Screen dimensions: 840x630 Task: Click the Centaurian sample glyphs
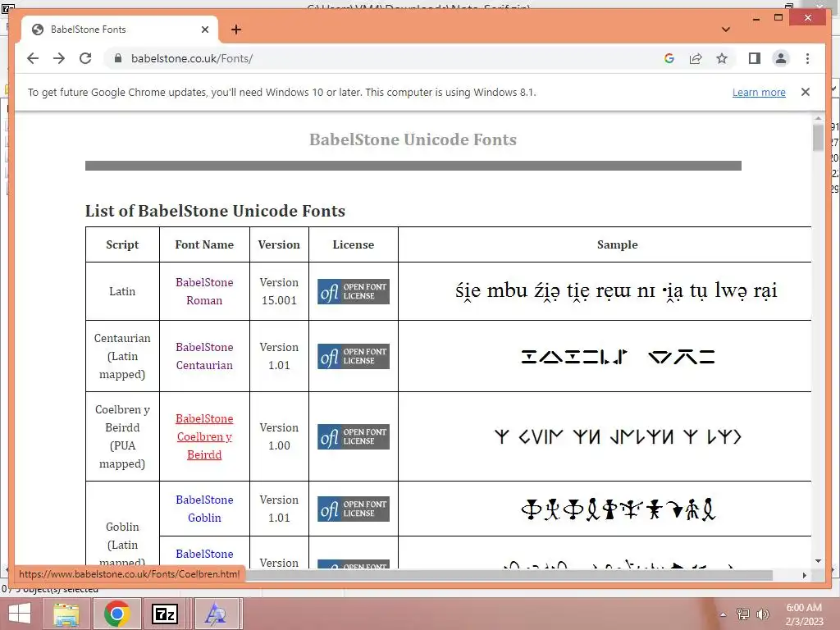tap(618, 356)
